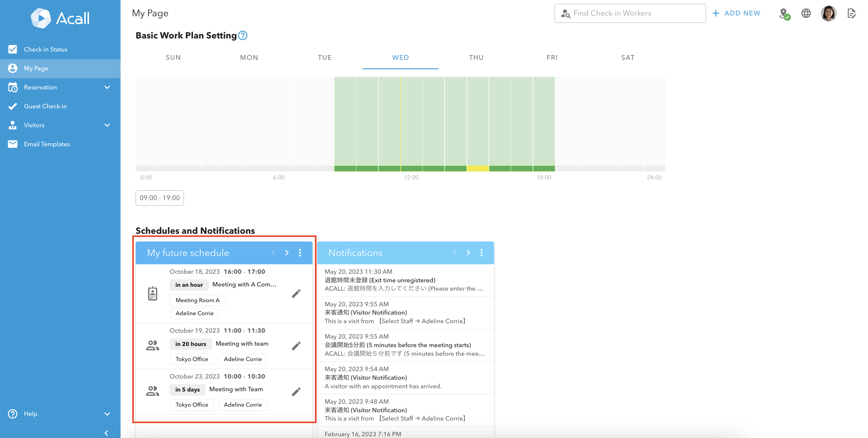The image size is (868, 438).
Task: Open help icon beside Basic Work Plan Setting
Action: pos(243,36)
